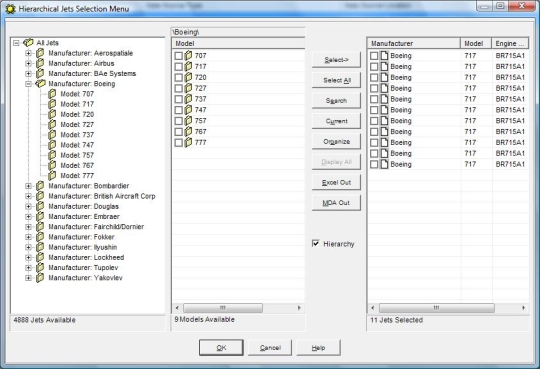Viewport: 540px width, 369px height.
Task: Click open folder icon beside Manufacturer: Boeing
Action: coord(40,84)
